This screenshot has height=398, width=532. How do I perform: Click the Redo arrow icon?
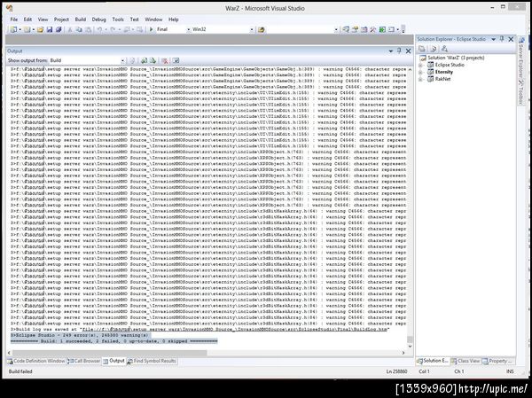tap(113, 29)
